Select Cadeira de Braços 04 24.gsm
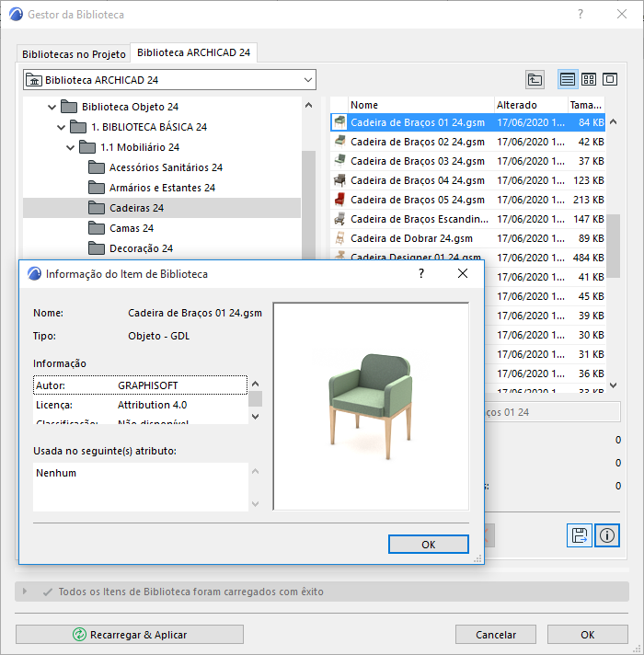Viewport: 644px width, 655px height. click(467, 180)
